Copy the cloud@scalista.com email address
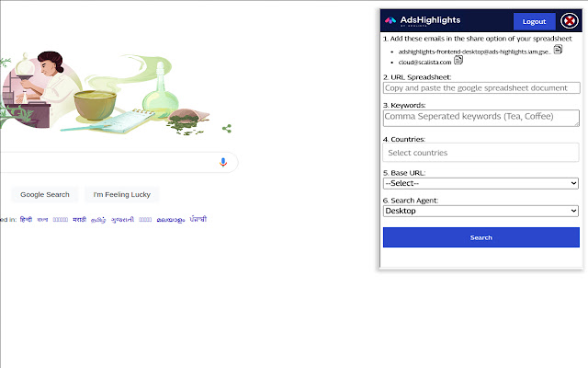 [x=458, y=60]
